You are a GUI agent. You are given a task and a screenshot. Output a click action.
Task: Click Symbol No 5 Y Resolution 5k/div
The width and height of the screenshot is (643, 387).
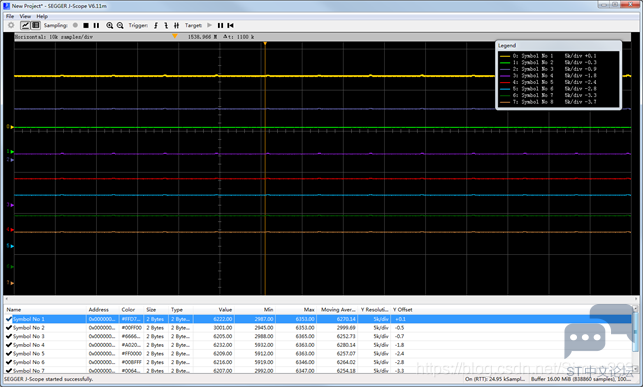[381, 353]
